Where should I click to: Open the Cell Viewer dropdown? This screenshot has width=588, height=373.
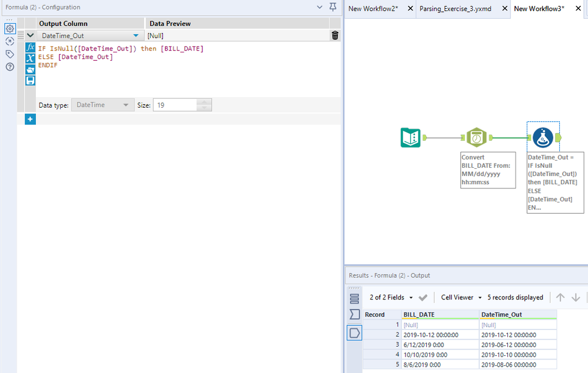(461, 297)
